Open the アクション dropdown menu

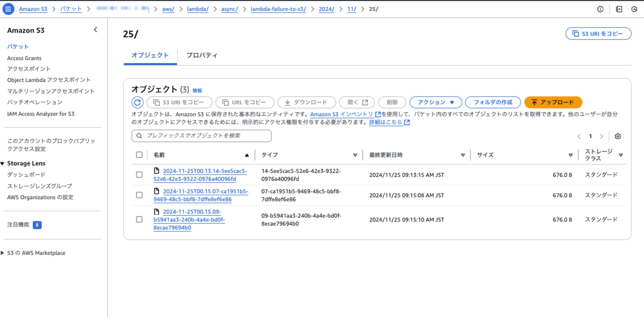[436, 102]
